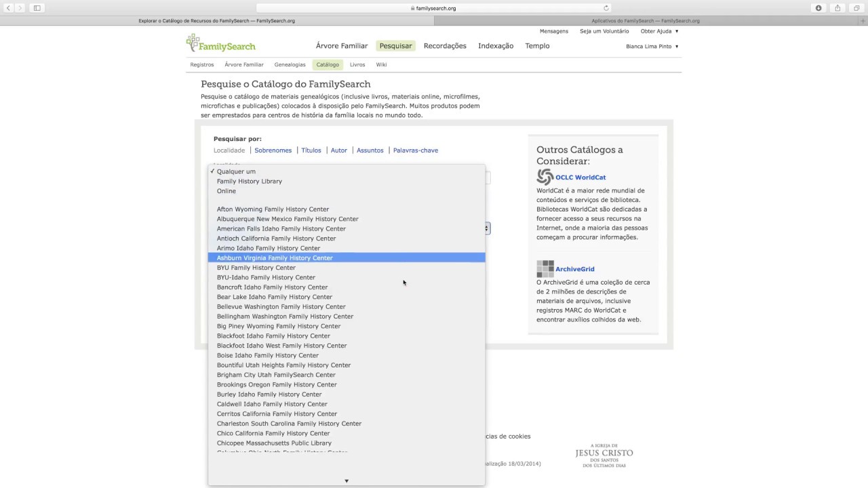Open Mensagens link
The height and width of the screenshot is (488, 868).
click(554, 31)
